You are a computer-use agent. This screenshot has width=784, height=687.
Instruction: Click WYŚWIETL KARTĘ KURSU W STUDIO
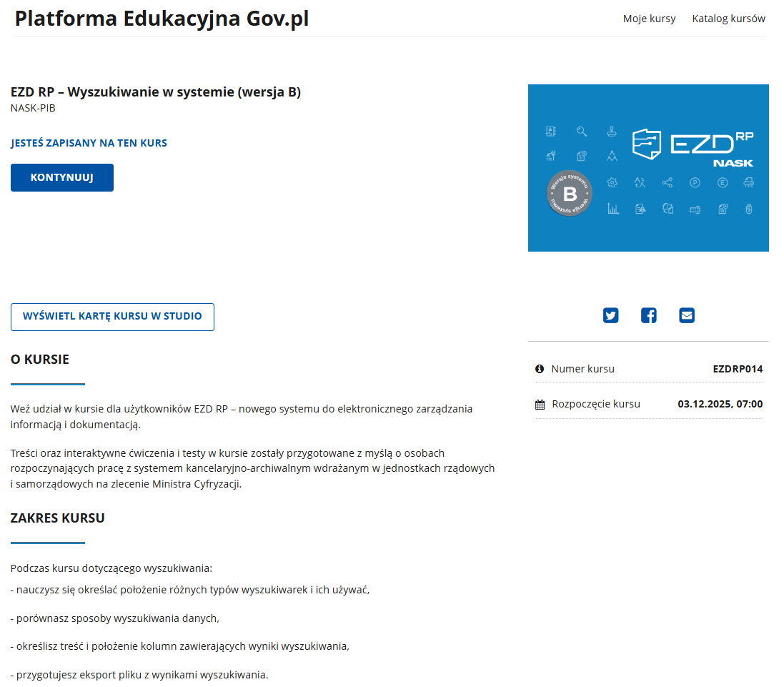[x=112, y=317]
